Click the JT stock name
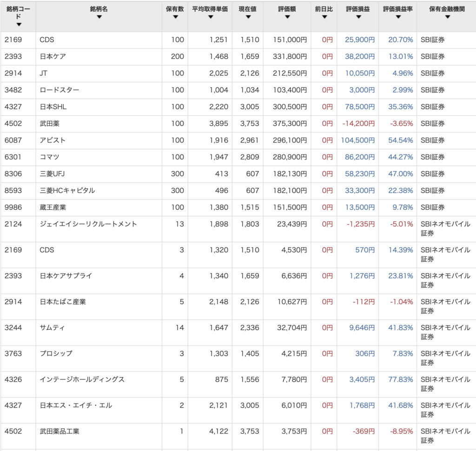The width and height of the screenshot is (476, 451). point(43,73)
